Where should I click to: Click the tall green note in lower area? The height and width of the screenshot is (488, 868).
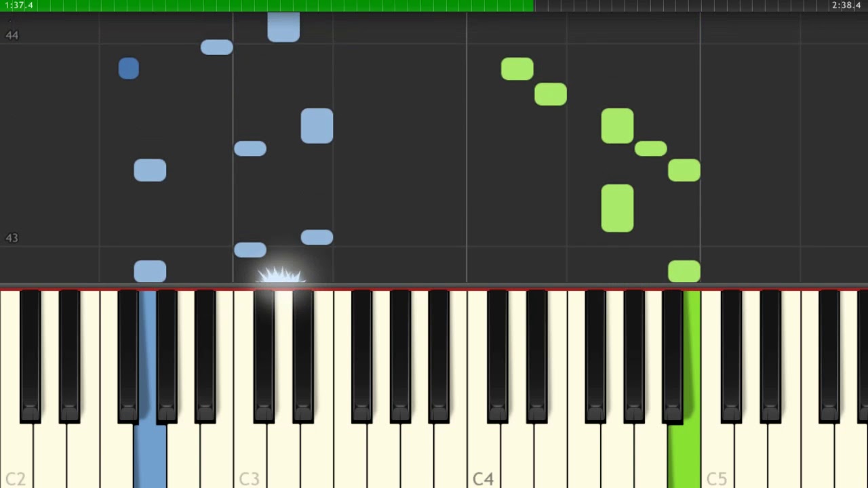coord(617,208)
